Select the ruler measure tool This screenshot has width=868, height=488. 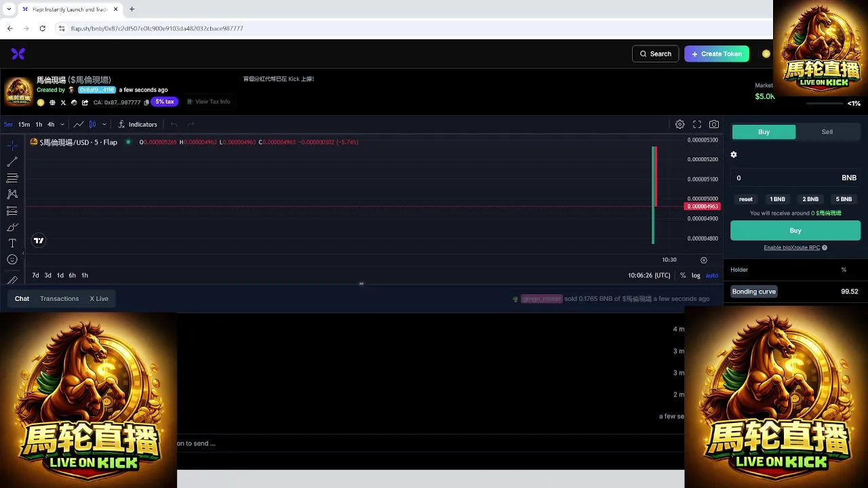click(x=12, y=279)
